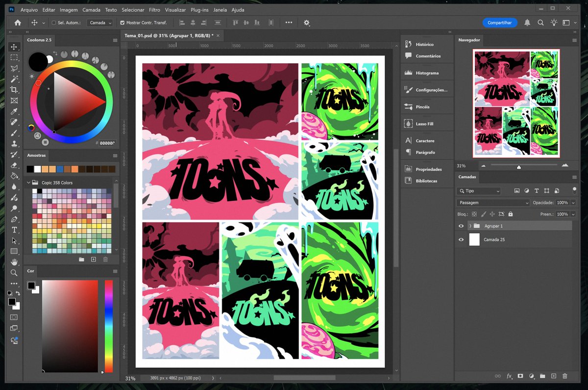Image resolution: width=588 pixels, height=390 pixels.
Task: Select the Polygonal Lasso tool
Action: tap(14, 68)
